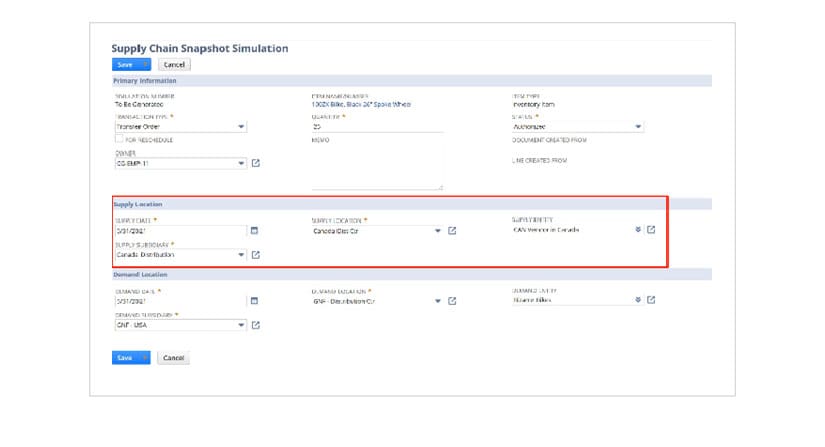The height and width of the screenshot is (447, 825).
Task: Click the Supply Chain Snapshot Simulation title
Action: point(200,48)
